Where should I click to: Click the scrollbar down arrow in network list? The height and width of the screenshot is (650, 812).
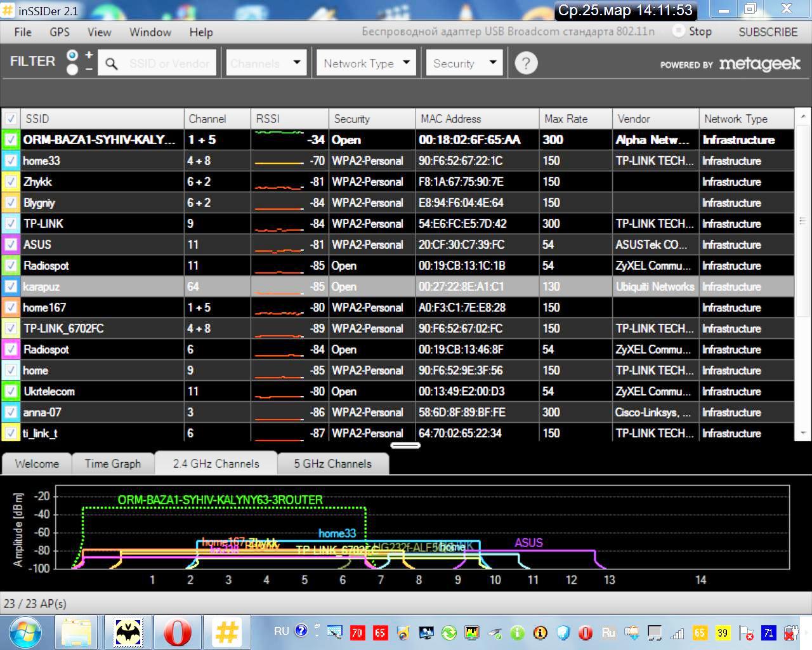coord(802,433)
